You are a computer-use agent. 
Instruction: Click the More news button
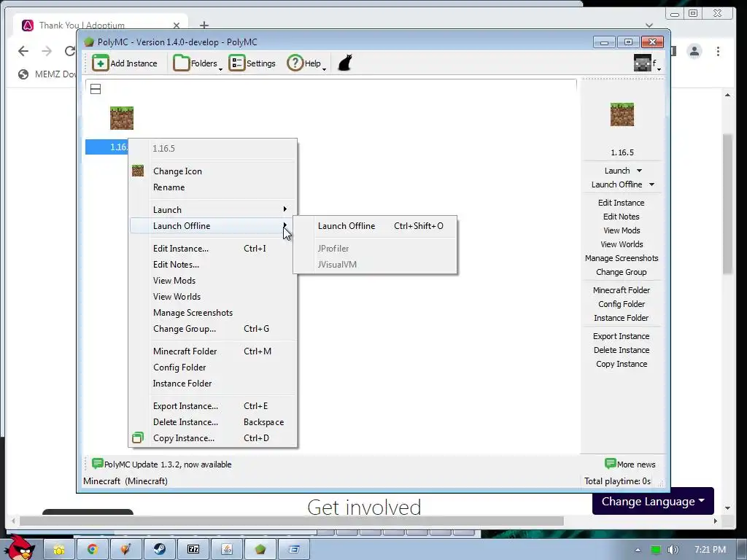[630, 464]
